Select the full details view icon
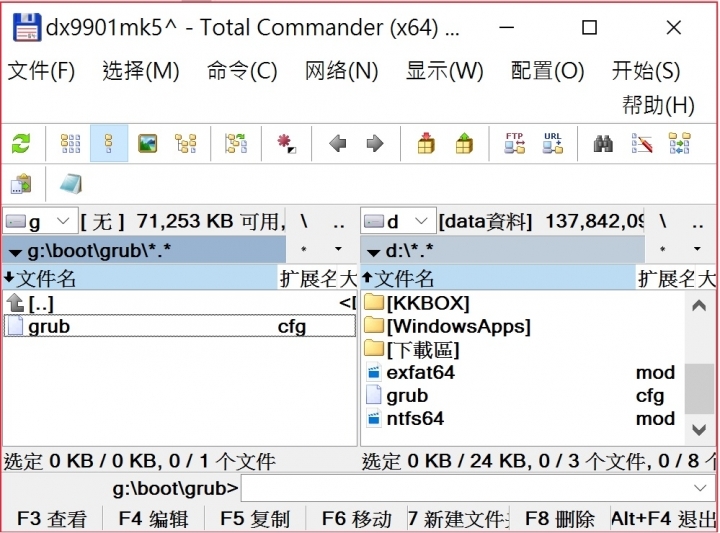The width and height of the screenshot is (720, 533). tap(109, 144)
